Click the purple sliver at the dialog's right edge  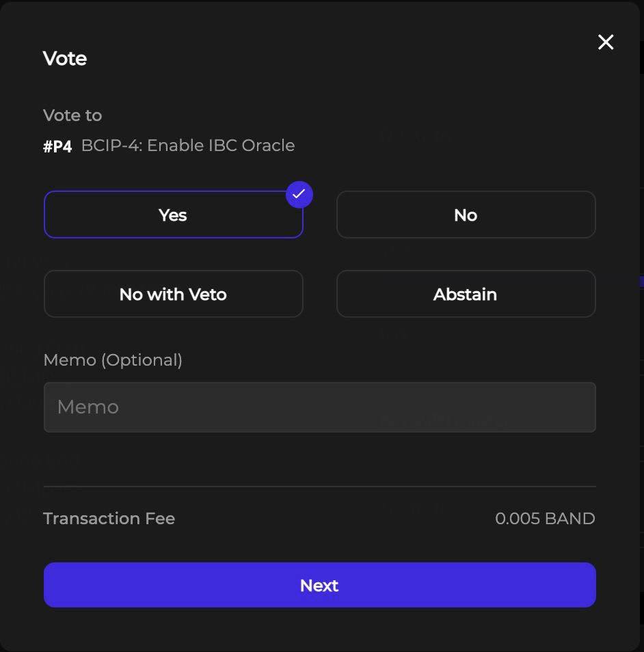[641, 282]
